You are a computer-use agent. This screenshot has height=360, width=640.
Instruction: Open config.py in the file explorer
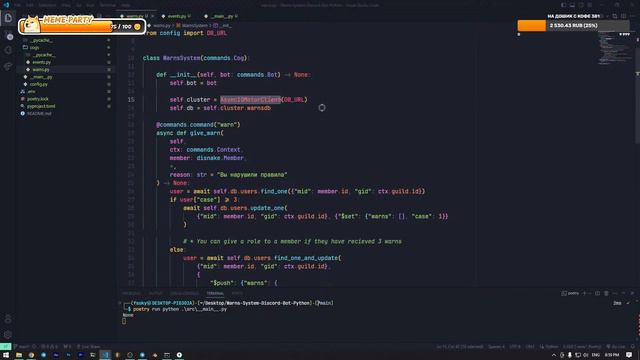38,84
